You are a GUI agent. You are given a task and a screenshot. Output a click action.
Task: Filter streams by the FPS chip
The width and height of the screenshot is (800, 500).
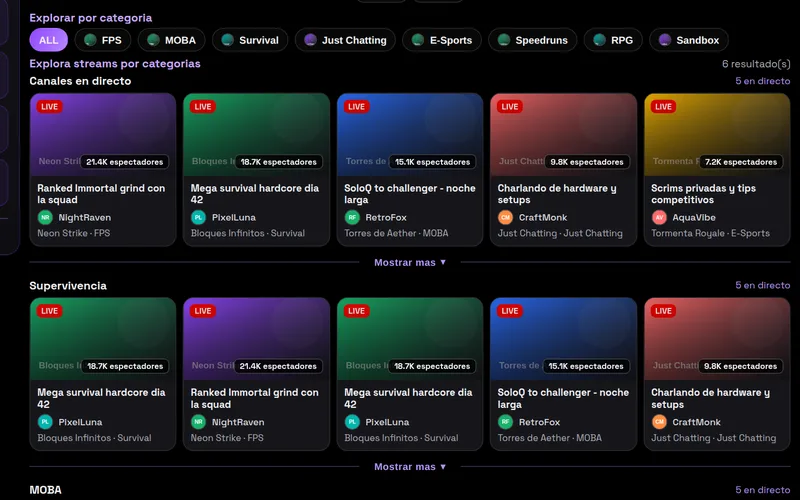pyautogui.click(x=103, y=40)
